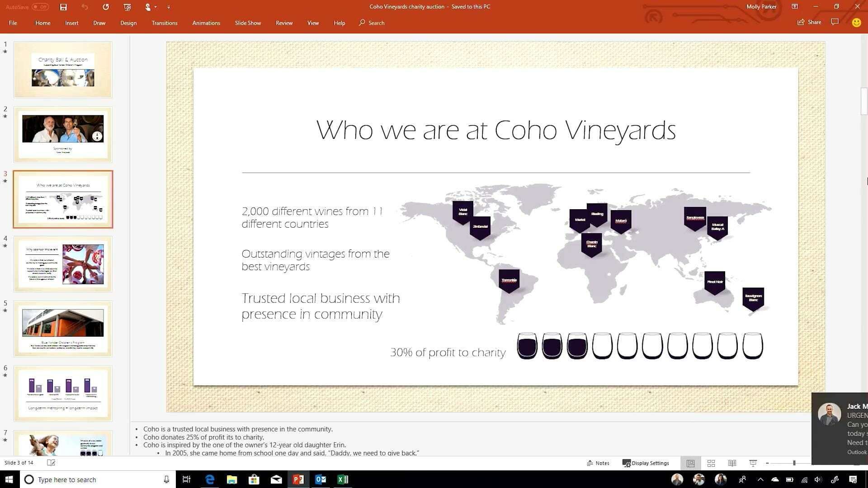Switch to the Insert tab

pos(71,23)
